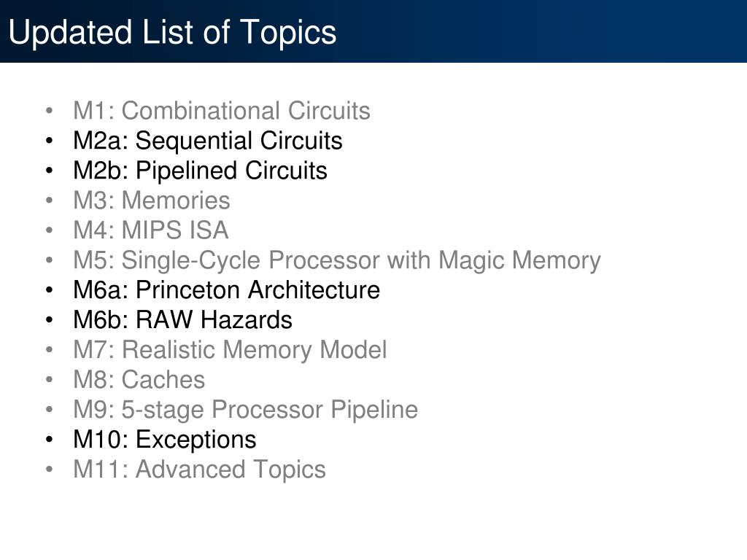Click the bullet beside M2a: Sequential Circuits

[49, 141]
